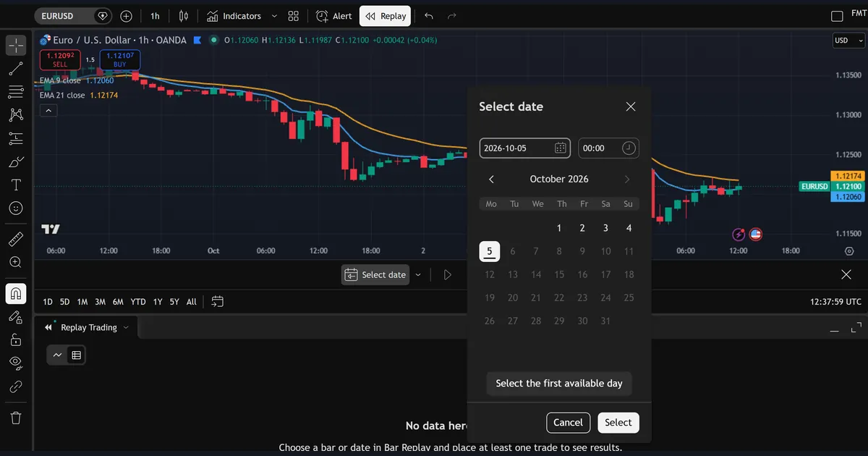The width and height of the screenshot is (868, 456).
Task: Toggle lock all drawings
Action: [16, 339]
